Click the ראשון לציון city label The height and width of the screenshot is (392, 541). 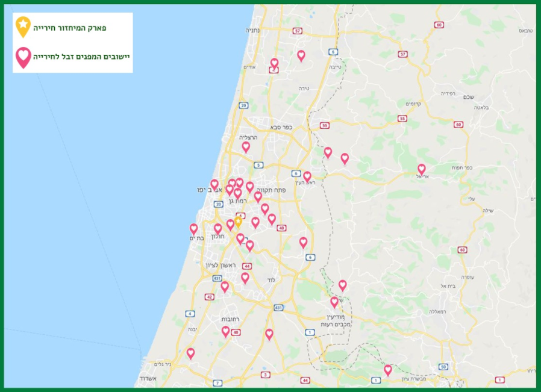pos(220,265)
